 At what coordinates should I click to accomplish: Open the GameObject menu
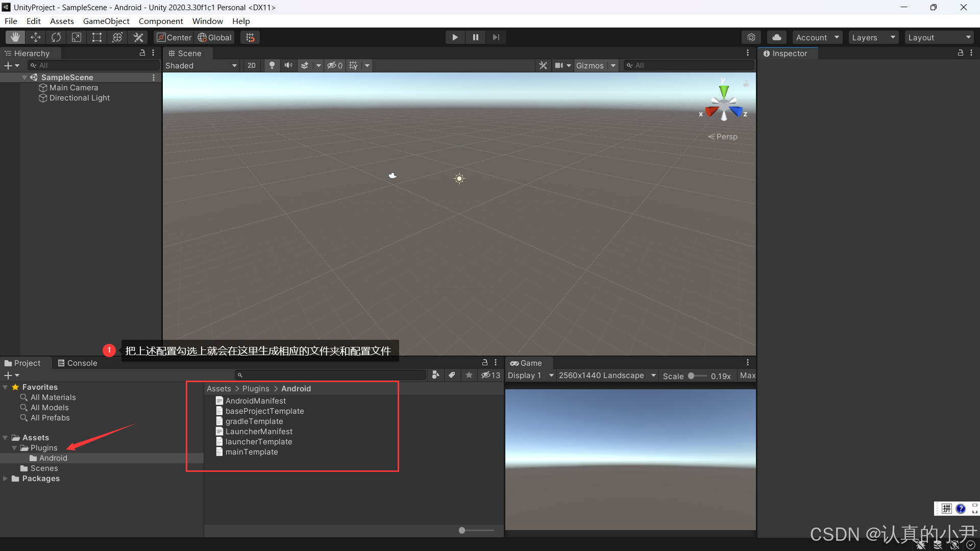pos(106,21)
